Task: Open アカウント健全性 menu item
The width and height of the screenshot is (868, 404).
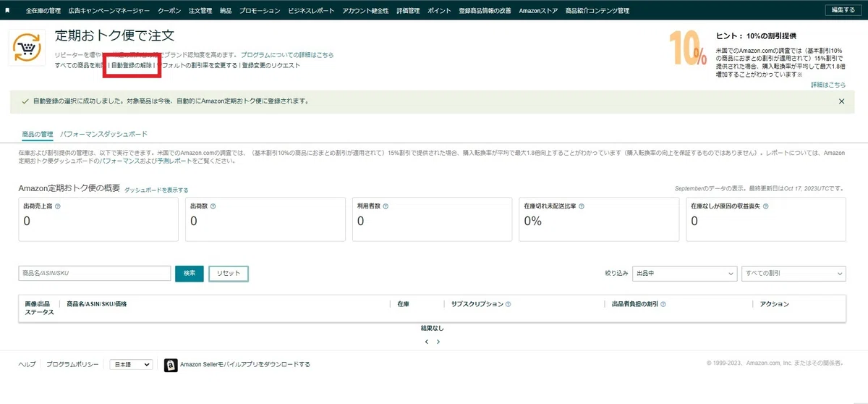Action: point(365,11)
